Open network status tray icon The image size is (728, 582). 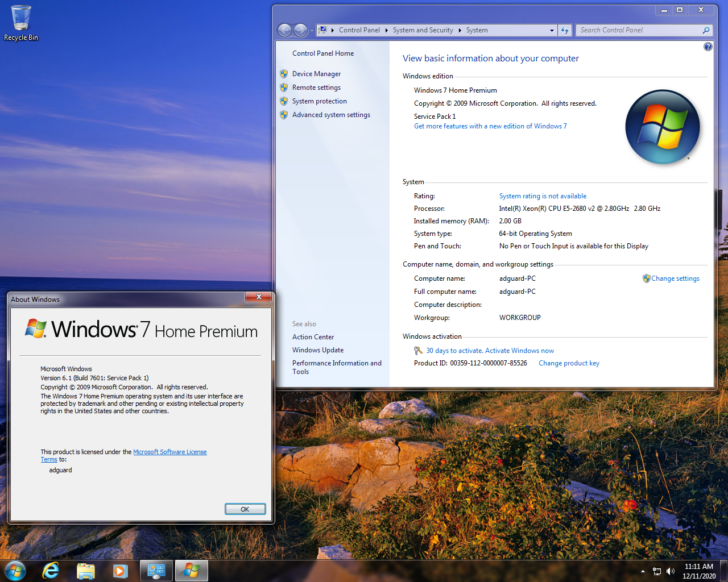[x=657, y=571]
